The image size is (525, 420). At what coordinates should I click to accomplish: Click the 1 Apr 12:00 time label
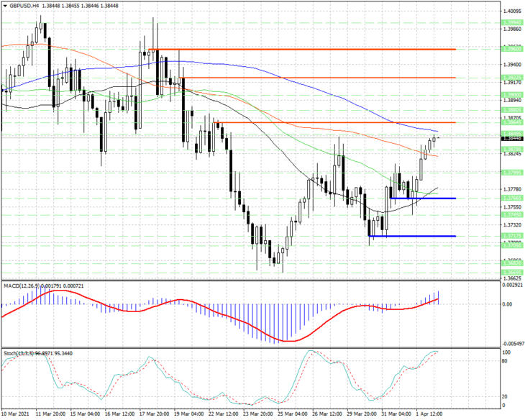point(429,414)
